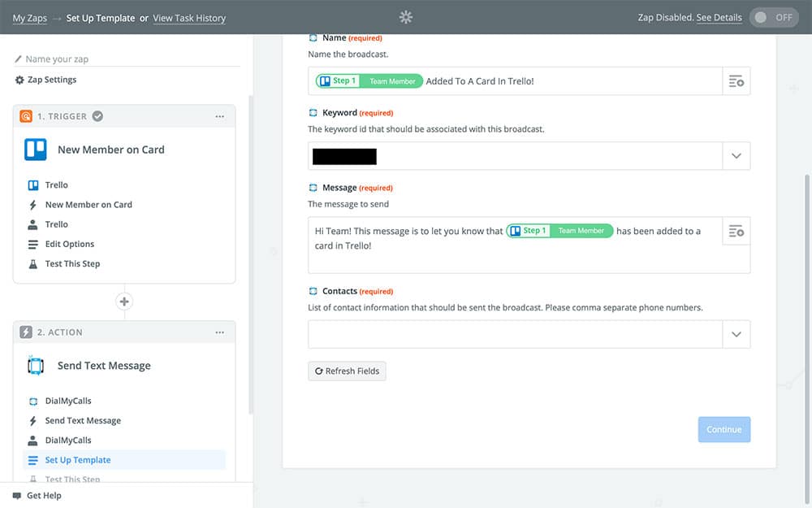
Task: Click the Zapier logo in header
Action: click(x=406, y=17)
